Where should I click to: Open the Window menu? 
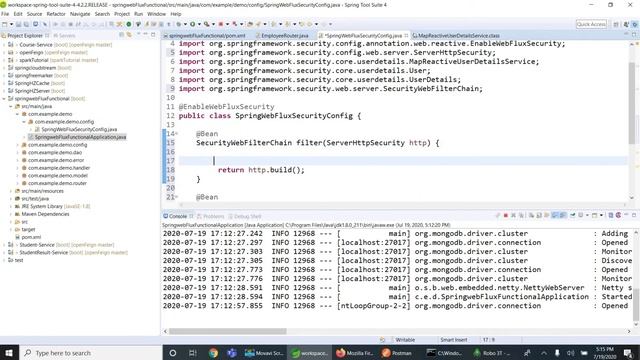click(x=156, y=14)
